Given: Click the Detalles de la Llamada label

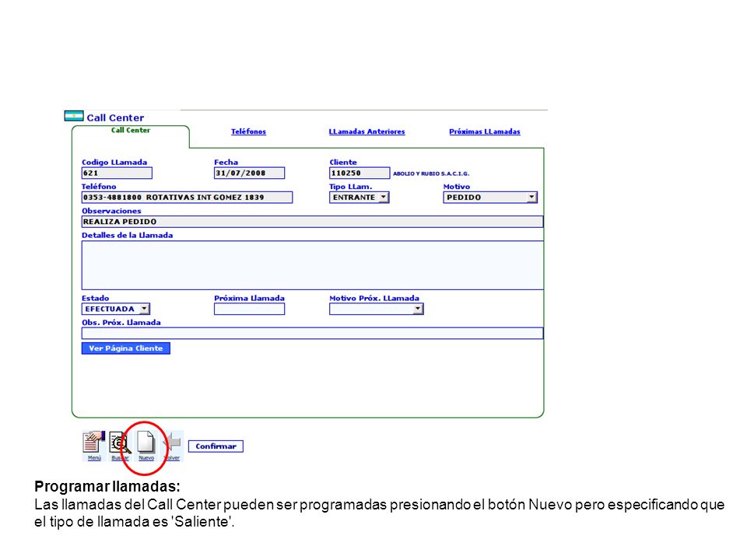Looking at the screenshot, I should pos(127,235).
